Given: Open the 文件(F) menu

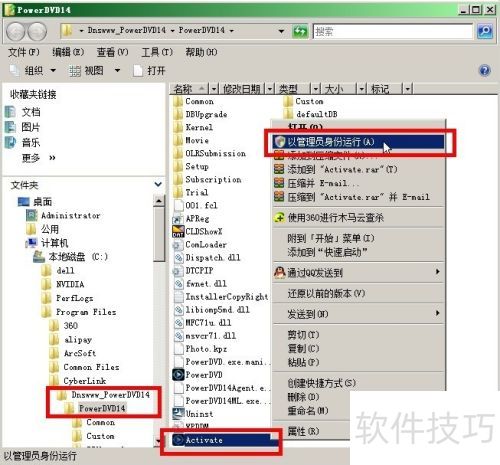Looking at the screenshot, I should coord(23,52).
